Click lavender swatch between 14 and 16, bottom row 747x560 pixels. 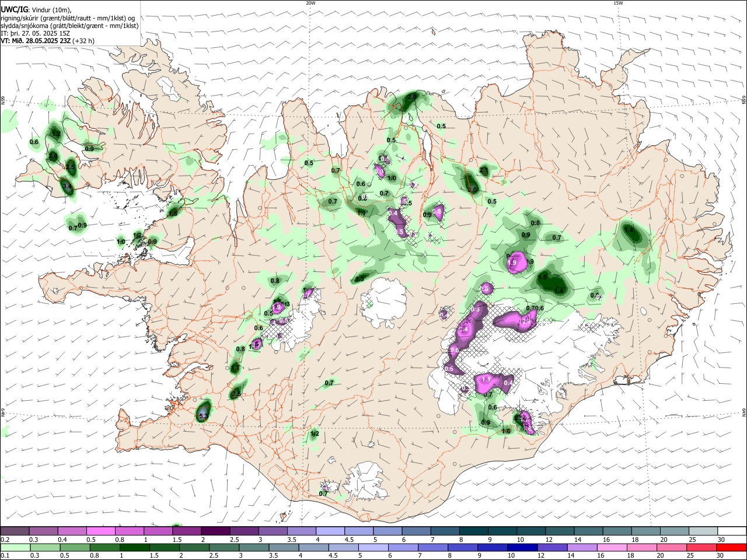click(581, 548)
